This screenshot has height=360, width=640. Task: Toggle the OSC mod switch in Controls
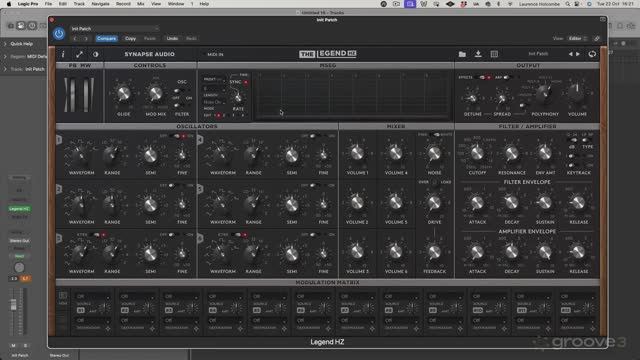(178, 91)
